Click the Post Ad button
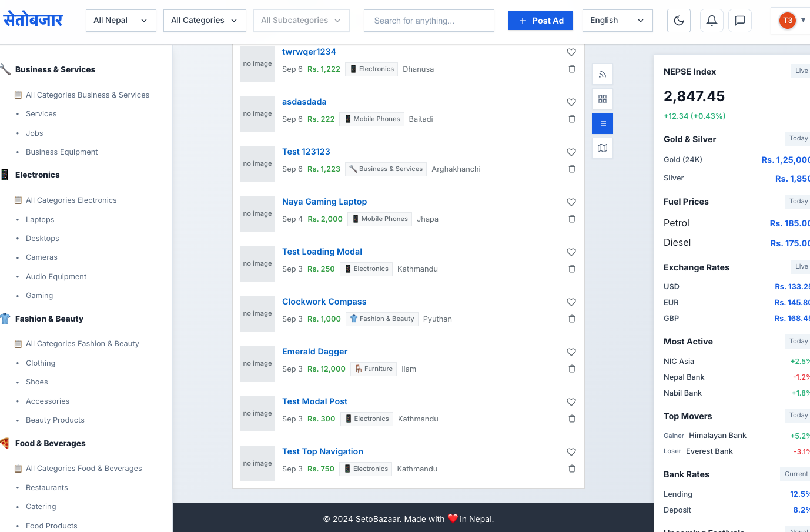The width and height of the screenshot is (810, 532). (540, 21)
